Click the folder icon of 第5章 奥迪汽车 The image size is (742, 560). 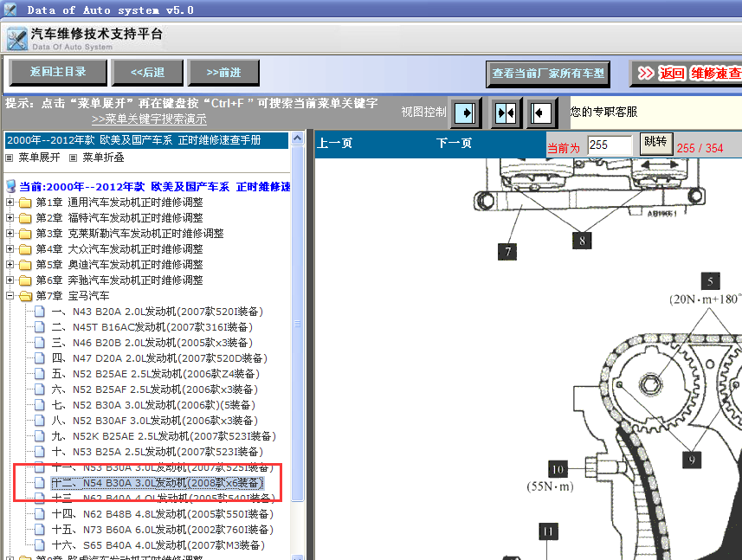(x=25, y=266)
